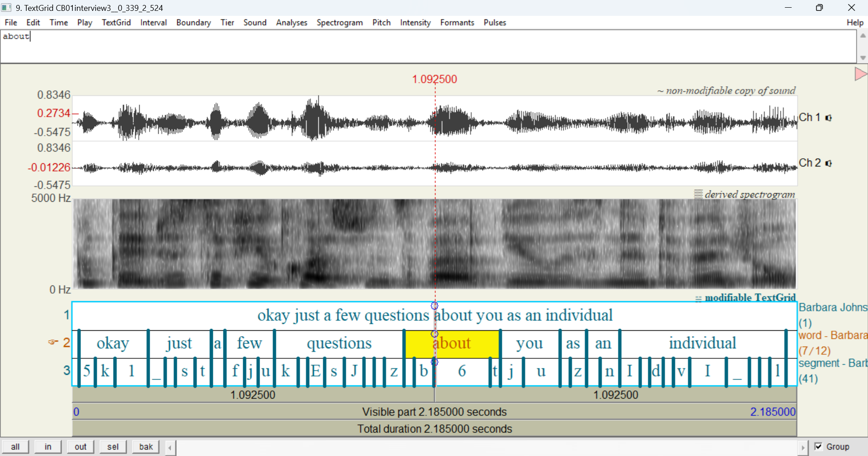Viewport: 868px width, 456px height.
Task: Open the Boundary menu
Action: pos(193,23)
